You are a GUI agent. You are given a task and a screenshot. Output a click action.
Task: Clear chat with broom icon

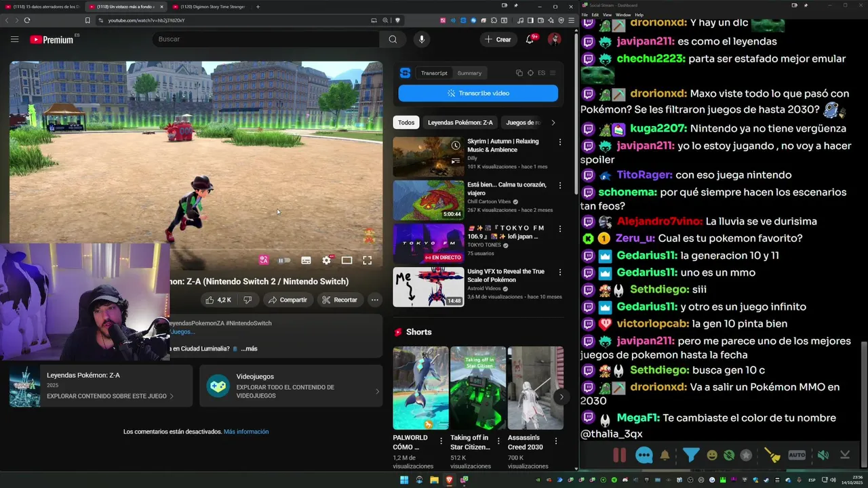tap(773, 455)
